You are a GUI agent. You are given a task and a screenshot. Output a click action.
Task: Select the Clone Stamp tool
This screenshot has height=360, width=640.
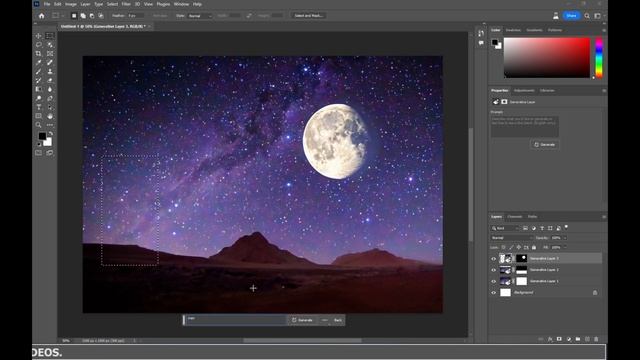coord(50,72)
